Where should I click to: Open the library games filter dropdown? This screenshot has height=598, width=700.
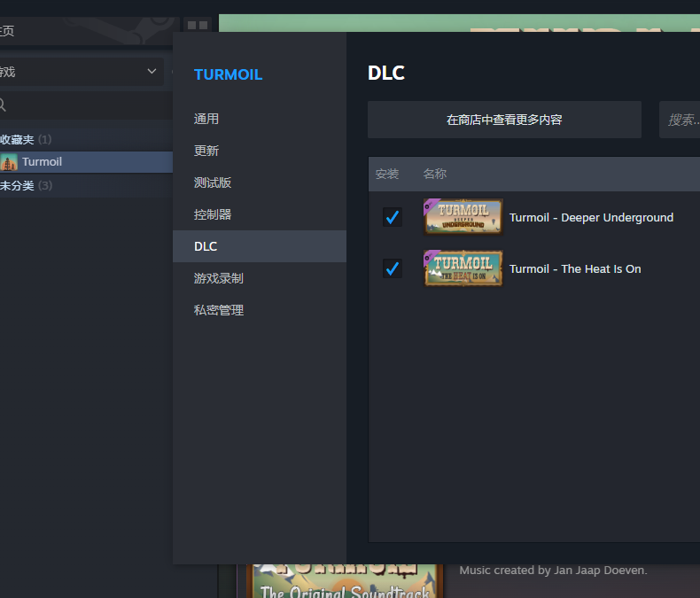pos(82,72)
